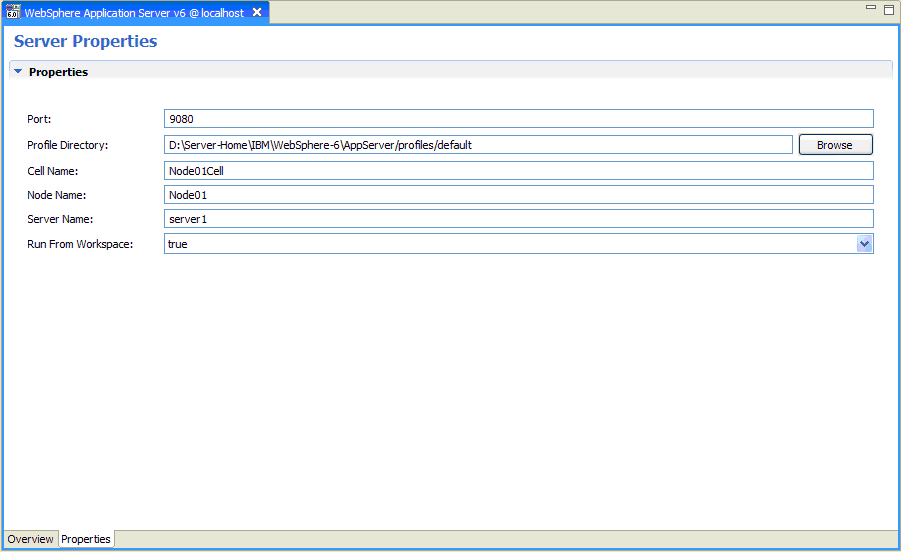Click the WebSphere server editor tab icon

coord(13,12)
